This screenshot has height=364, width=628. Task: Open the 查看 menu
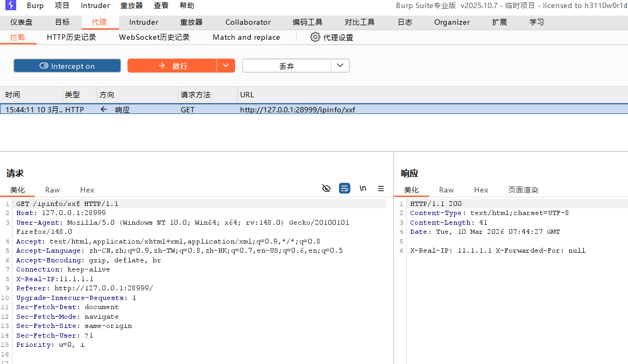(x=161, y=5)
